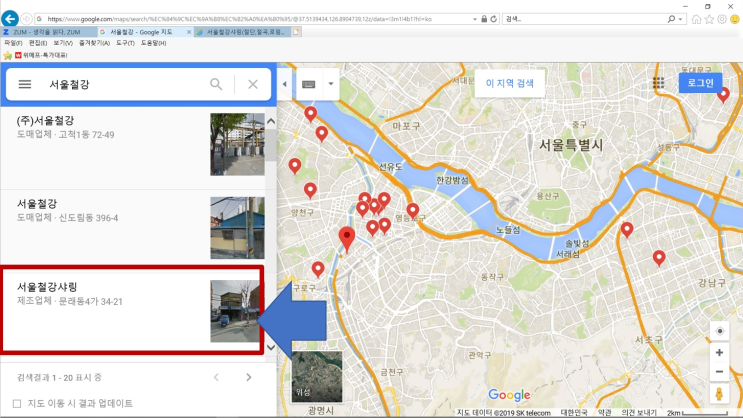Image resolution: width=743 pixels, height=418 pixels.
Task: Open the (주)서울철강 street view thumbnail
Action: pyautogui.click(x=237, y=144)
